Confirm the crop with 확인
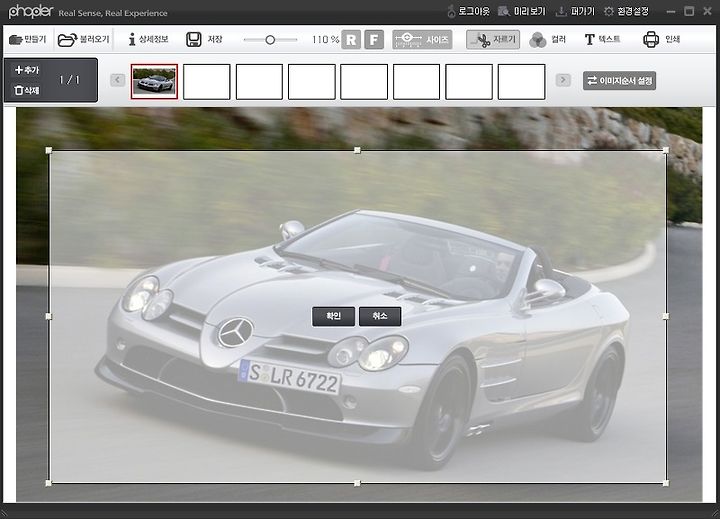The image size is (720, 519). (333, 316)
